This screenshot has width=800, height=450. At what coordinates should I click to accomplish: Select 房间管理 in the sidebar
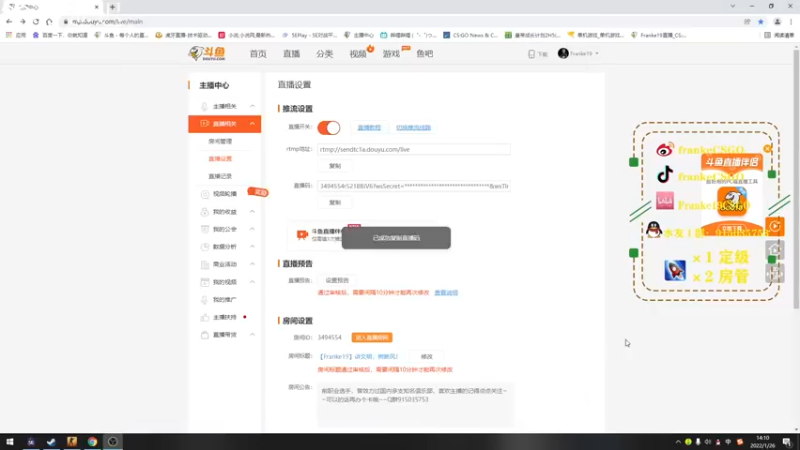click(x=220, y=141)
